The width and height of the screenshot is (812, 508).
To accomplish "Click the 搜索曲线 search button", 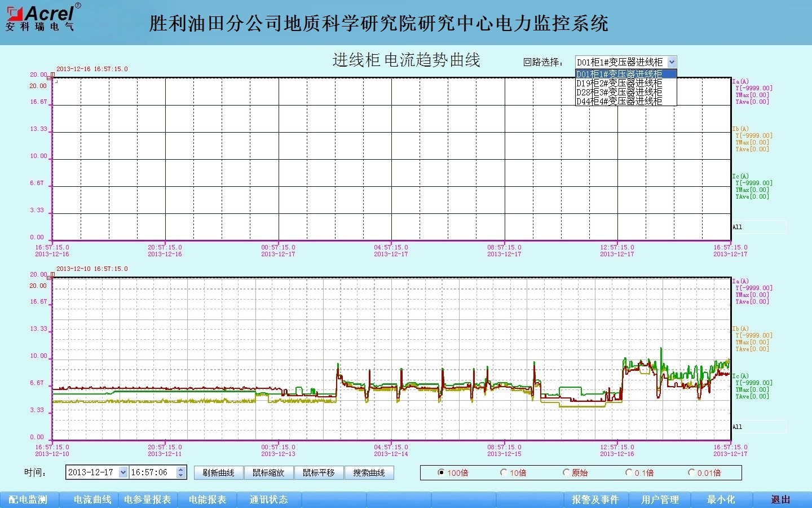I will point(369,472).
